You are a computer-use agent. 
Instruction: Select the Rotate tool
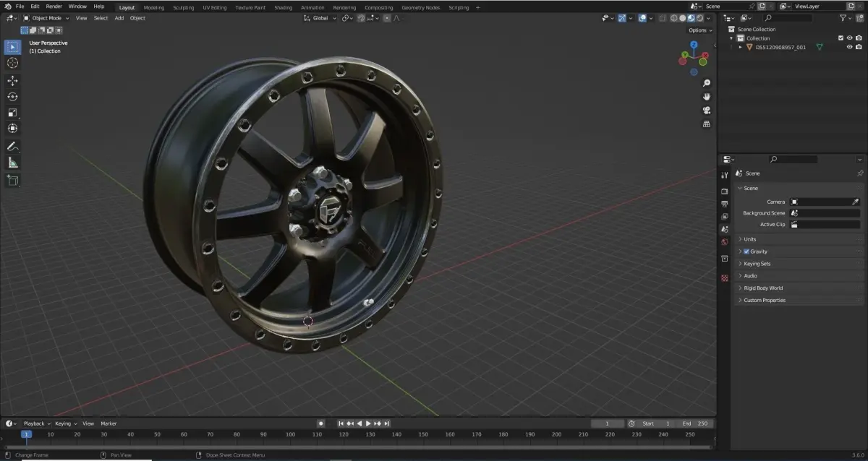[12, 97]
